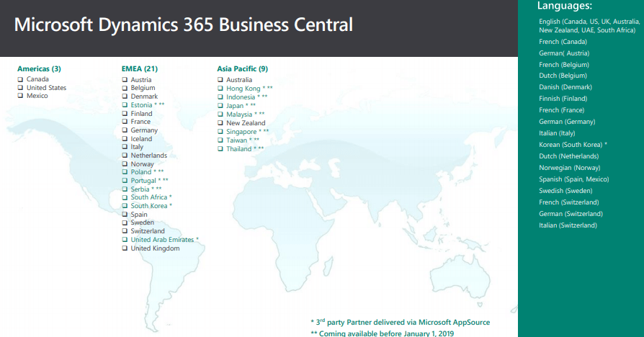Mark the box beside United Kingdom
Image resolution: width=644 pixels, height=337 pixels.
[x=125, y=248]
